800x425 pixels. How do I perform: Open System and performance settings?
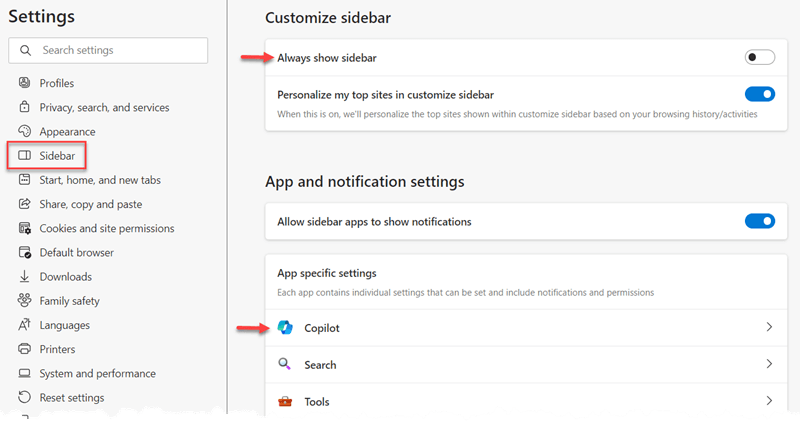97,373
